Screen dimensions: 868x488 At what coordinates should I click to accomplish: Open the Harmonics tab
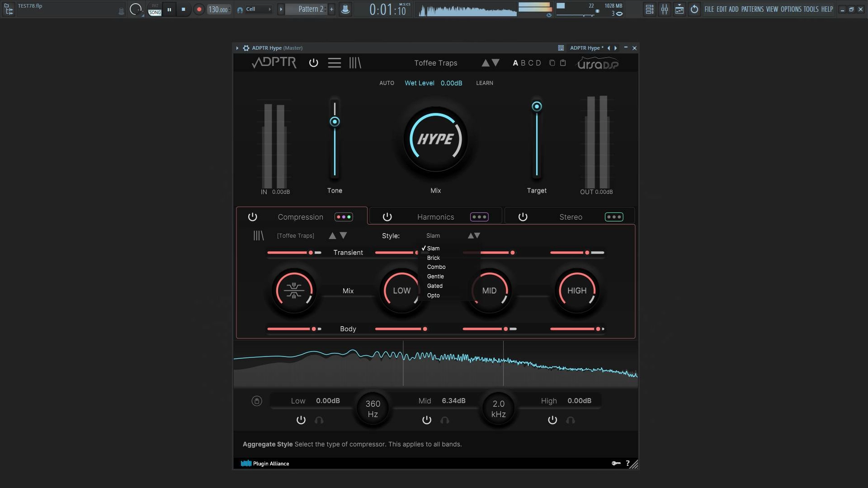pyautogui.click(x=435, y=217)
